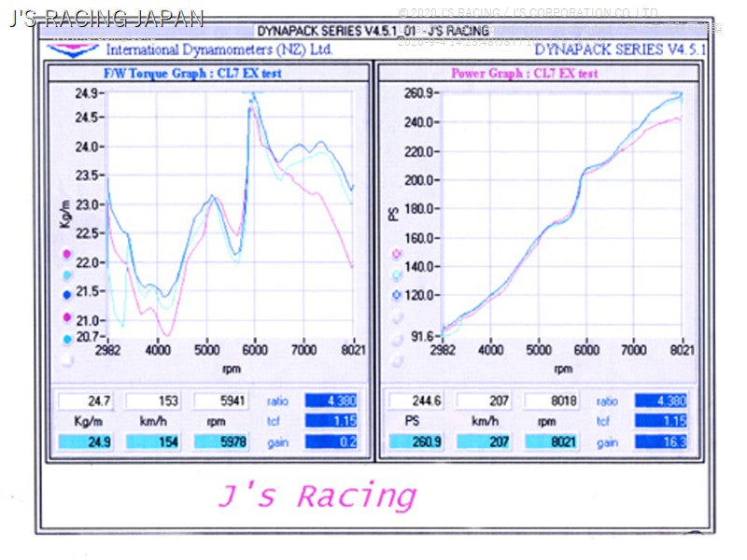
Task: Click the torque gain value 0.2
Action: tap(331, 441)
